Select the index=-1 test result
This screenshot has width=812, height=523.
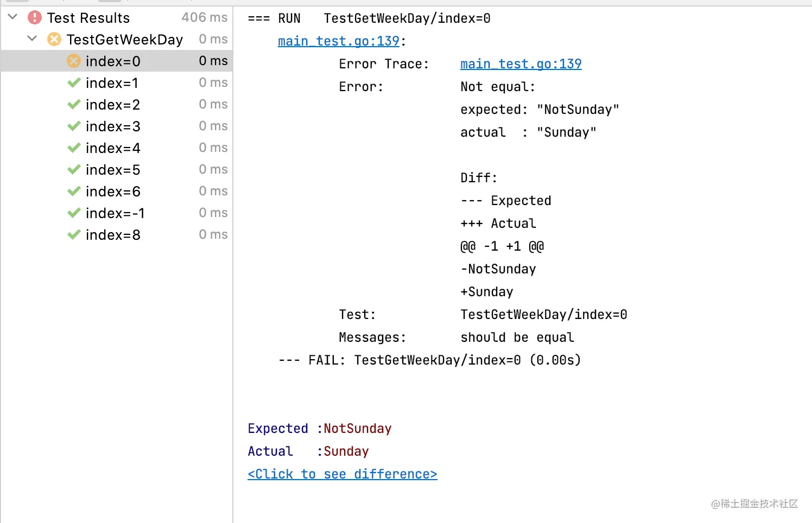(117, 213)
